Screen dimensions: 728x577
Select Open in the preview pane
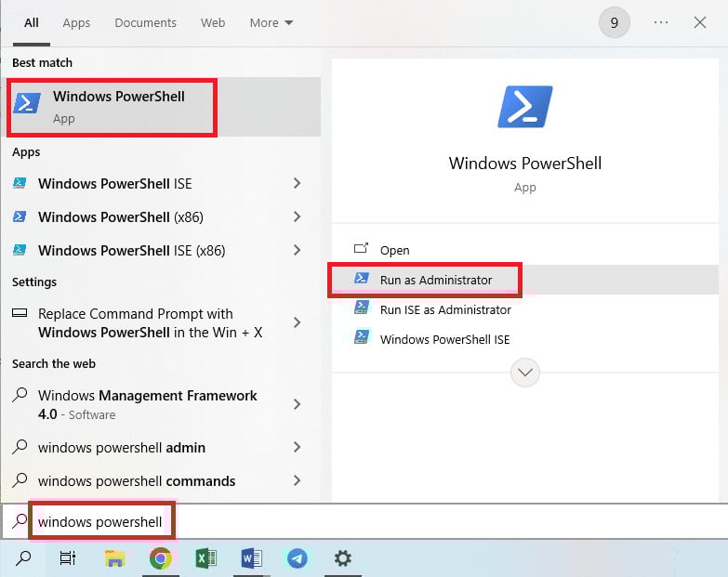[x=525, y=250]
